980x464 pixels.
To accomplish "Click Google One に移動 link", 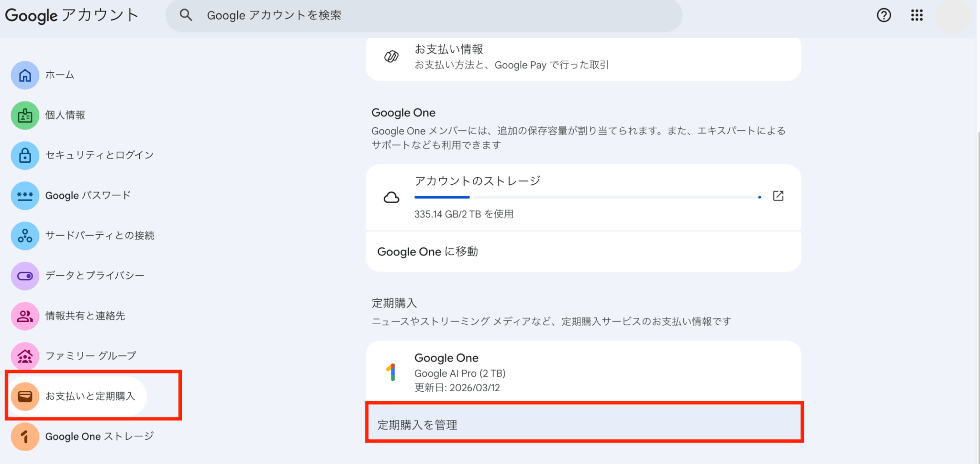I will (x=583, y=252).
